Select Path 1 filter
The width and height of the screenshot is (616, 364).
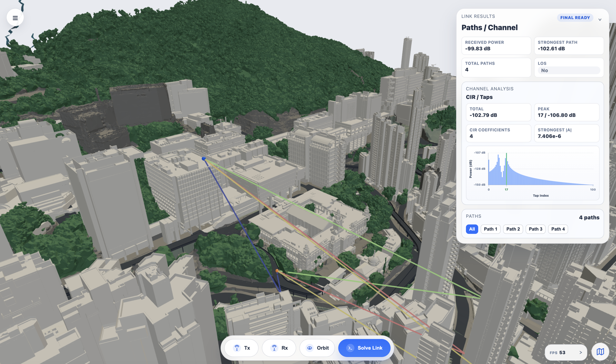pyautogui.click(x=490, y=229)
